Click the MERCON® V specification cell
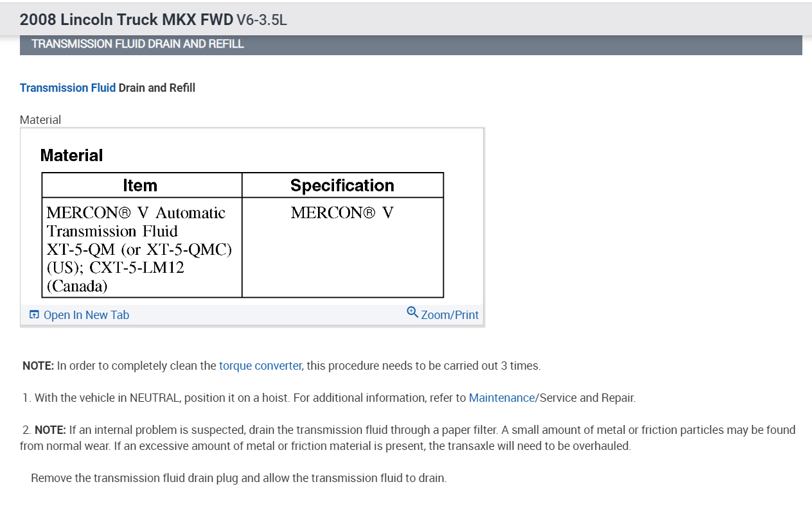 click(342, 213)
